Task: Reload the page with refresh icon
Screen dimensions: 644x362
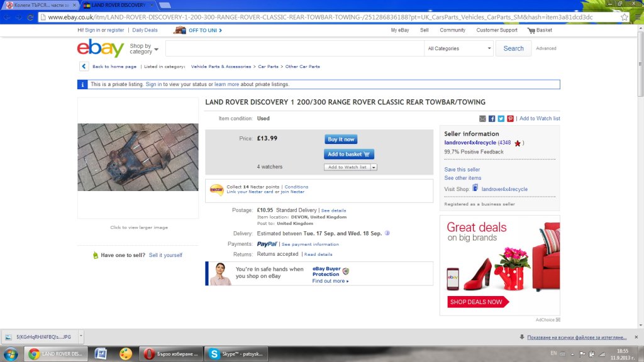Action: (30, 17)
